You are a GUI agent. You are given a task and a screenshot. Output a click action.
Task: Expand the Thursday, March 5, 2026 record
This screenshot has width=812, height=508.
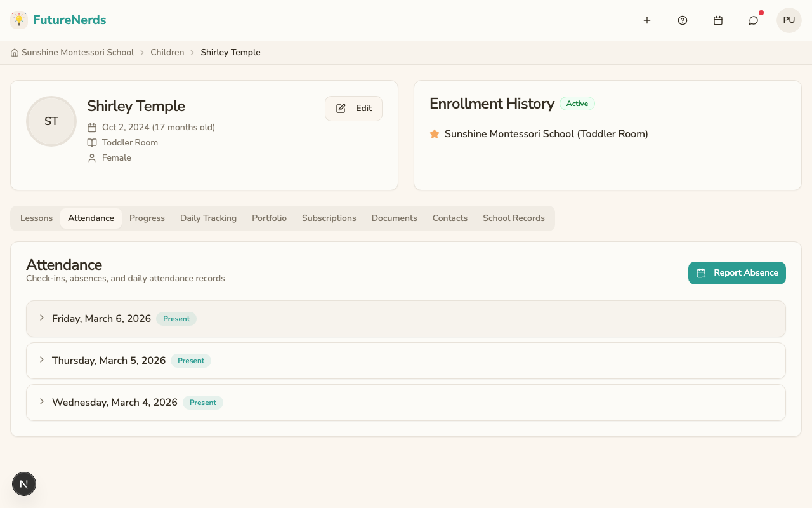(x=42, y=359)
